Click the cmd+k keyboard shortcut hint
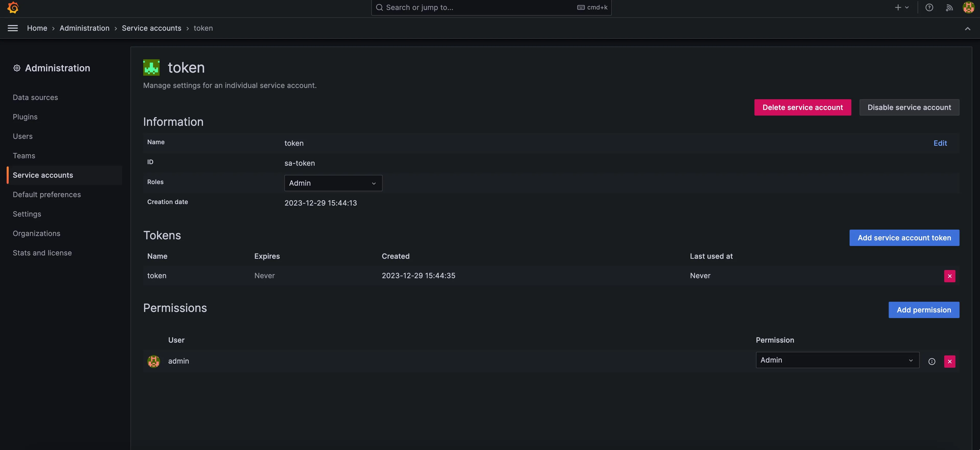 coord(592,8)
